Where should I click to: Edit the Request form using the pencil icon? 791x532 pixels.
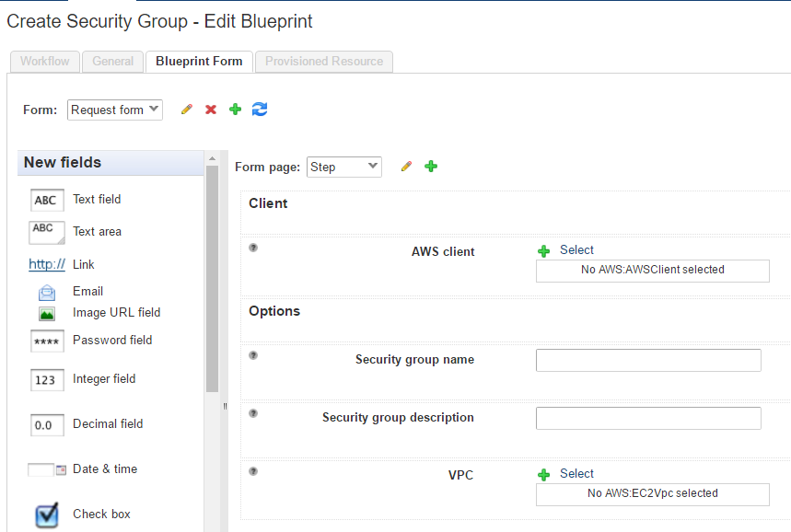(186, 109)
